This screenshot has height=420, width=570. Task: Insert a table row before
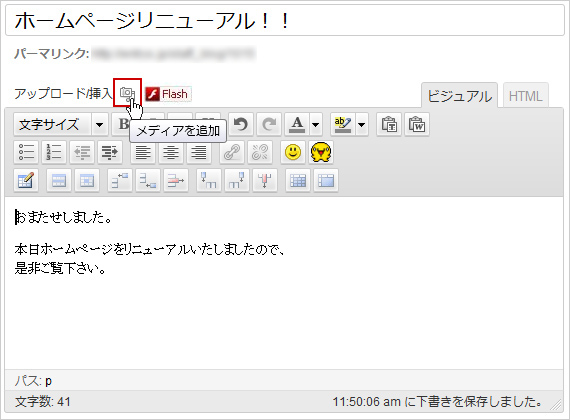[120, 180]
